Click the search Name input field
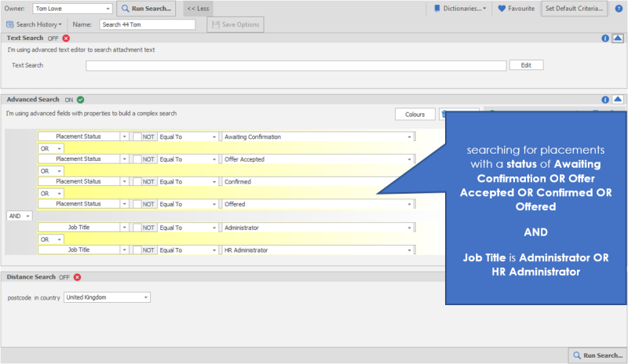 pos(147,24)
